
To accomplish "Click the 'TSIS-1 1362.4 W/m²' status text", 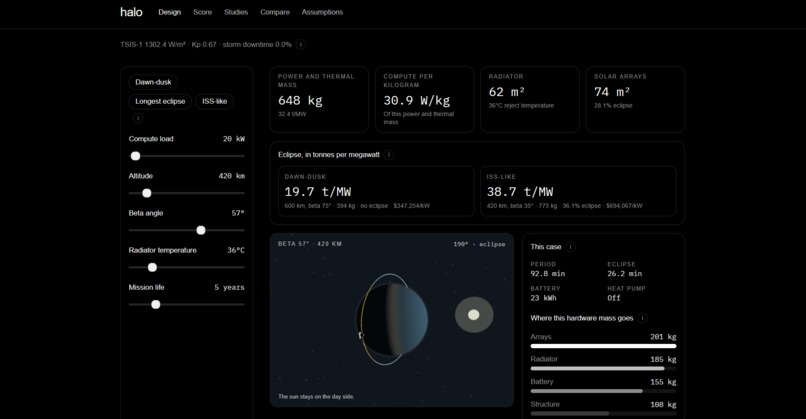I will click(153, 45).
